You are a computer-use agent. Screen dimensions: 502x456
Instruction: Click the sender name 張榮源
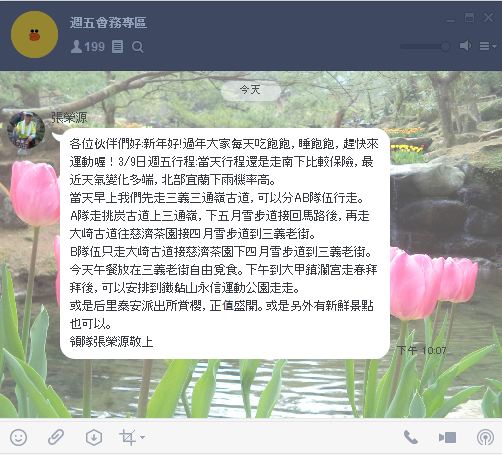coord(69,117)
